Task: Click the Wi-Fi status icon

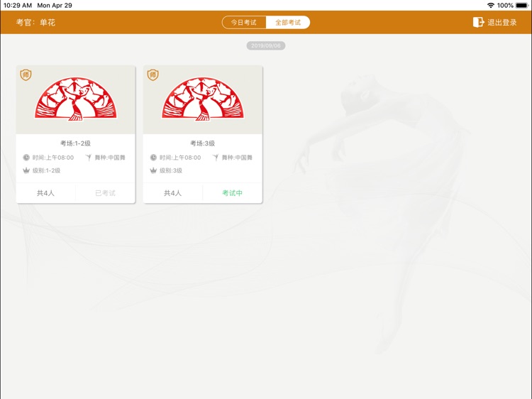Action: pos(491,6)
